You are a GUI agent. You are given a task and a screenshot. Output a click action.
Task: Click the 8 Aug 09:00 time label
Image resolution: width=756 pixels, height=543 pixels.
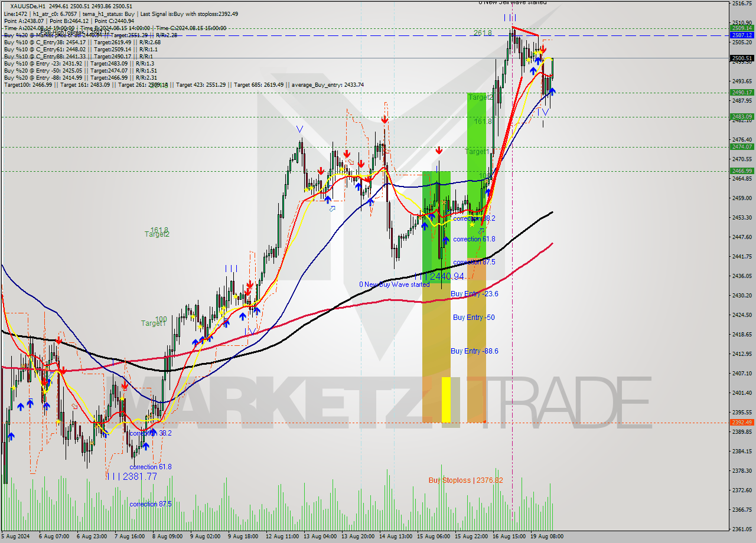pos(167,537)
